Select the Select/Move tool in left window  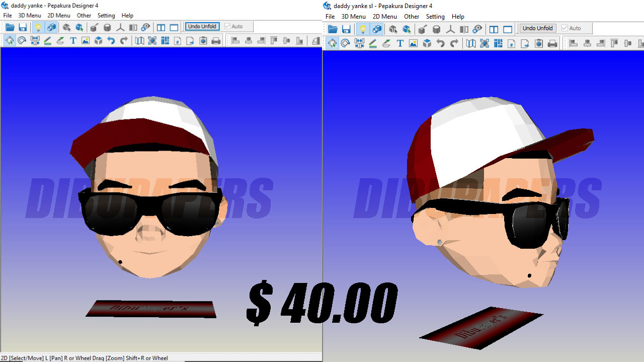[10, 41]
